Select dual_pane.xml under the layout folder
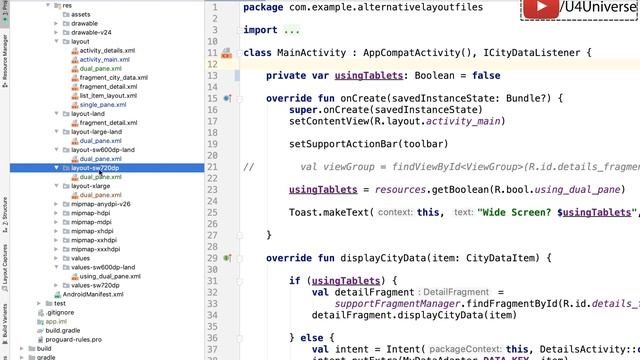 point(100,69)
